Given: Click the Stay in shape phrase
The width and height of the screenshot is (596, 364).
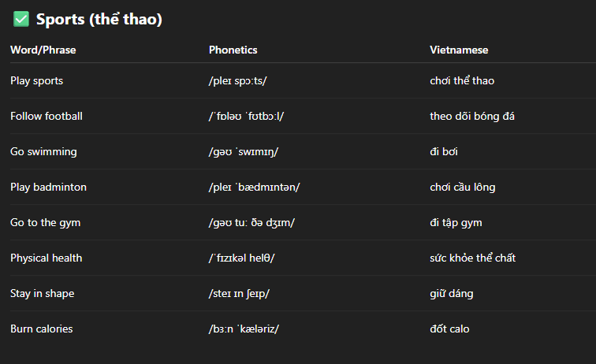Looking at the screenshot, I should point(43,293).
